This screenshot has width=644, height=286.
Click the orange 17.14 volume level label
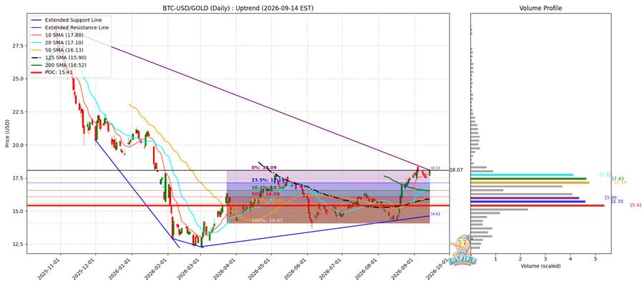(620, 182)
